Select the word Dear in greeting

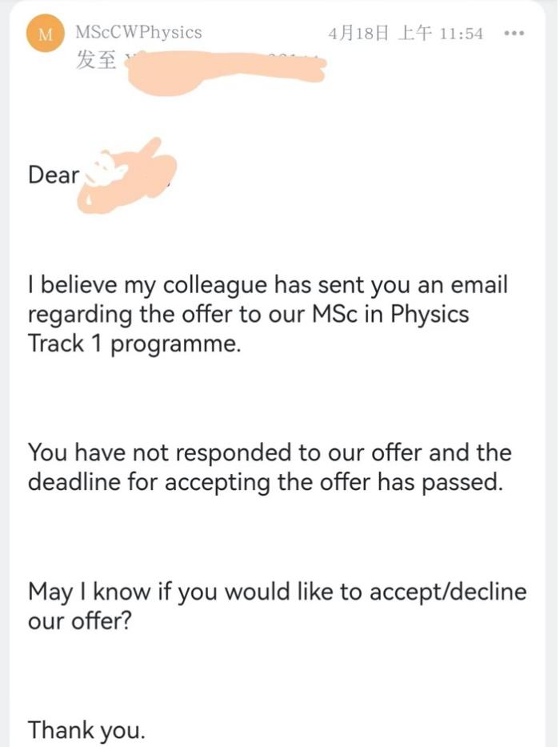pos(54,175)
